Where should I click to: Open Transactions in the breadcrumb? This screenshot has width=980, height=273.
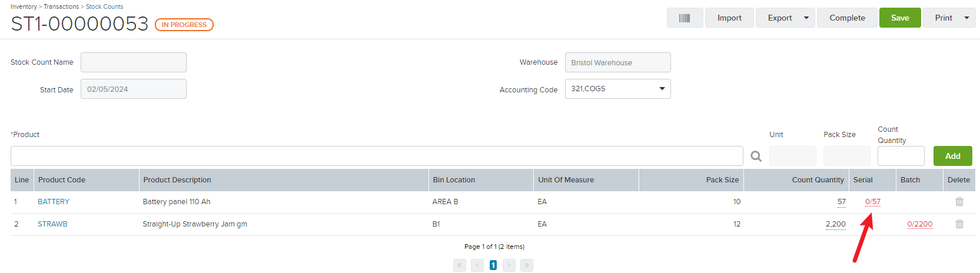[x=61, y=6]
